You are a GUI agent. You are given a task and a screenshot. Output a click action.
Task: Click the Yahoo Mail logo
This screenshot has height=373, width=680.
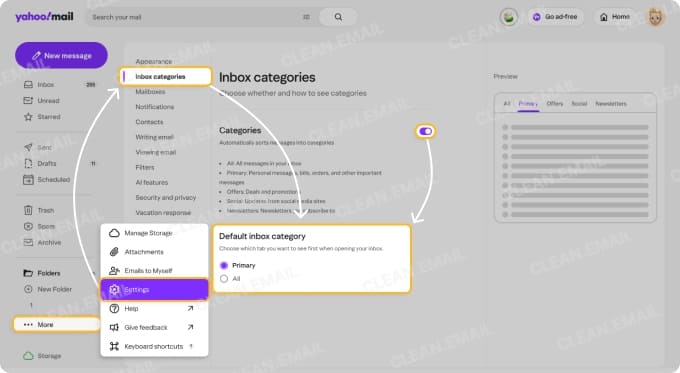(44, 16)
